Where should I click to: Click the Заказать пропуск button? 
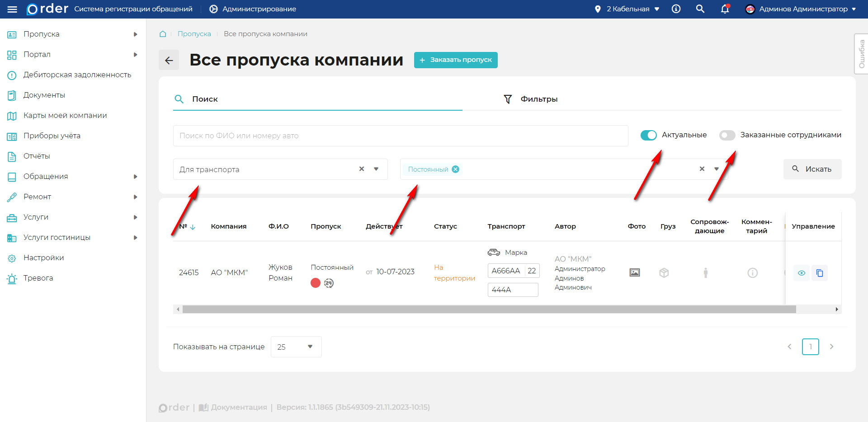coord(455,60)
